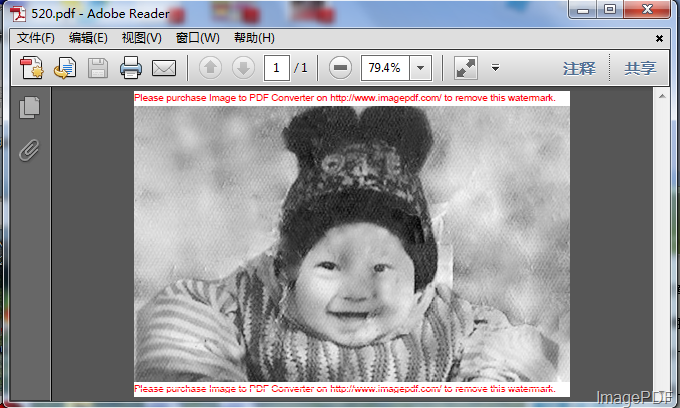
Task: Open the 编辑(E) menu
Action: pyautogui.click(x=88, y=38)
